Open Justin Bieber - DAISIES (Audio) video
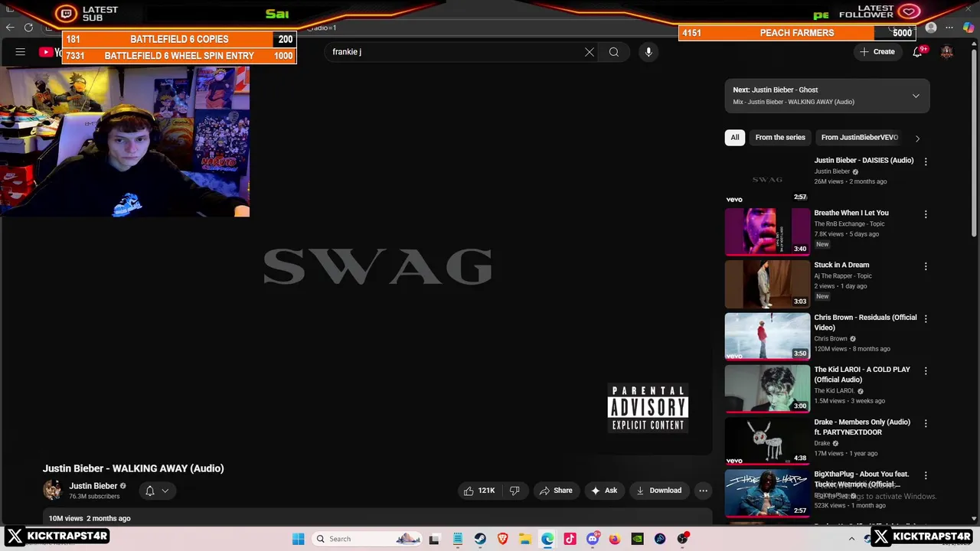Screen dimensions: 980x551 (864, 161)
